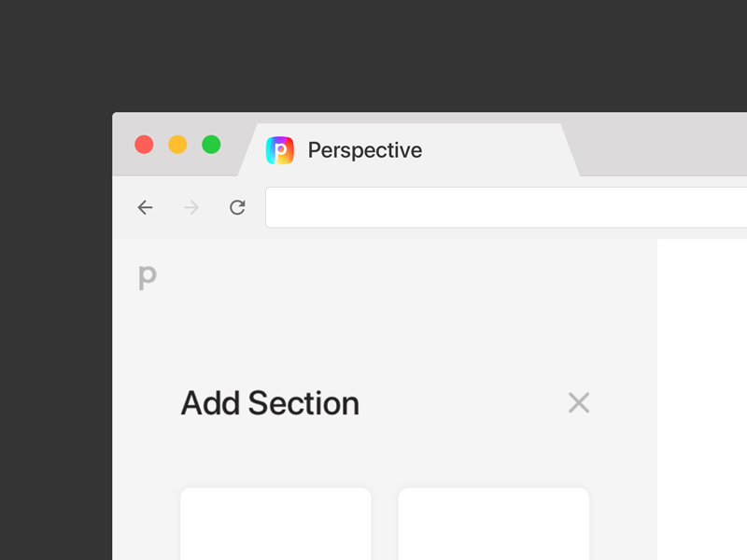Close the Add Section panel
Screen dimensions: 747x560
click(x=579, y=403)
